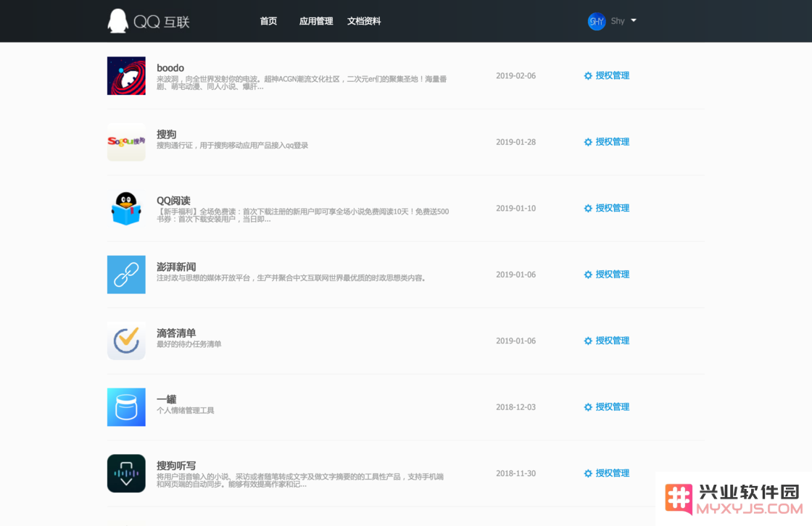Open the QQ阅读 penguin book icon
The image size is (812, 526).
pos(126,208)
